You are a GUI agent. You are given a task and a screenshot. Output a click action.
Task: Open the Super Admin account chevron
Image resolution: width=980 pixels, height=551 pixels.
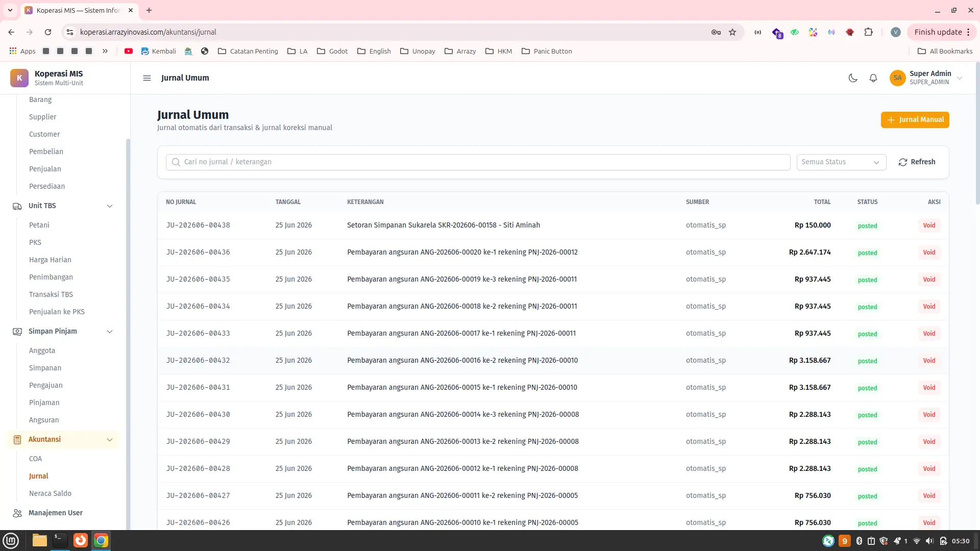pos(960,78)
